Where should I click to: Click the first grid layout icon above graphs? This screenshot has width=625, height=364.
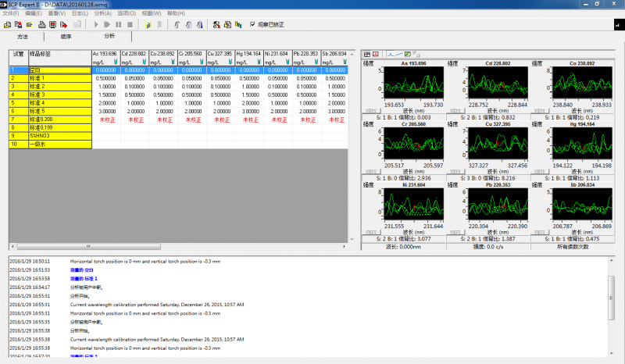coord(366,54)
